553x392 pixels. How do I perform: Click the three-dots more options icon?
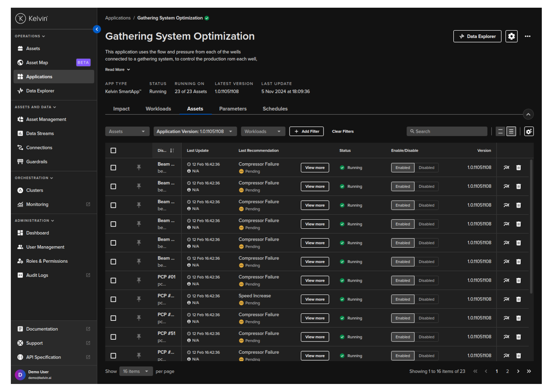527,36
